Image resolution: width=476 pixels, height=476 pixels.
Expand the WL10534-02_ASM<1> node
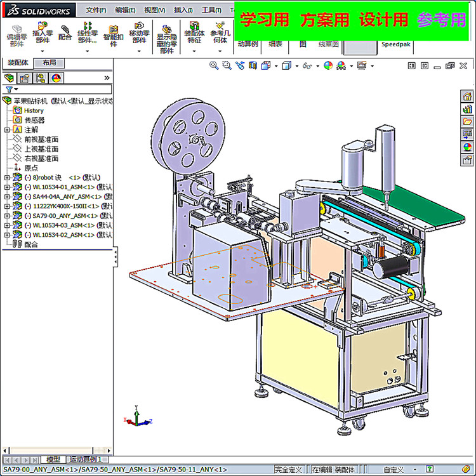point(7,235)
